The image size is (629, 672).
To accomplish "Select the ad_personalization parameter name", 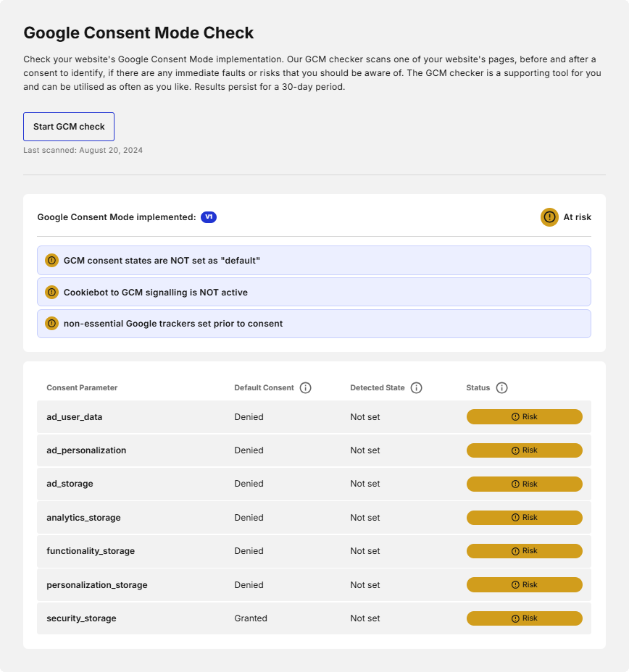I will click(86, 450).
